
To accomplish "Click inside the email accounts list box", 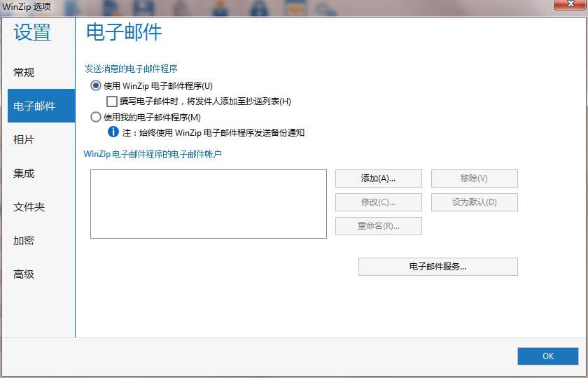I will 209,204.
